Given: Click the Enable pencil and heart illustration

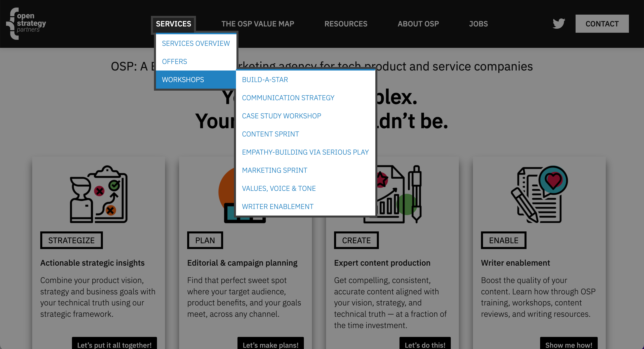Looking at the screenshot, I should point(539,194).
